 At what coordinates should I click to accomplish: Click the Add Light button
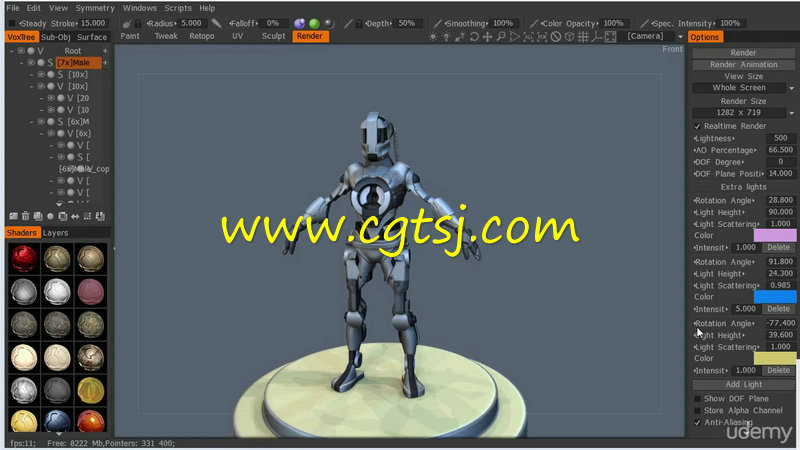click(743, 384)
